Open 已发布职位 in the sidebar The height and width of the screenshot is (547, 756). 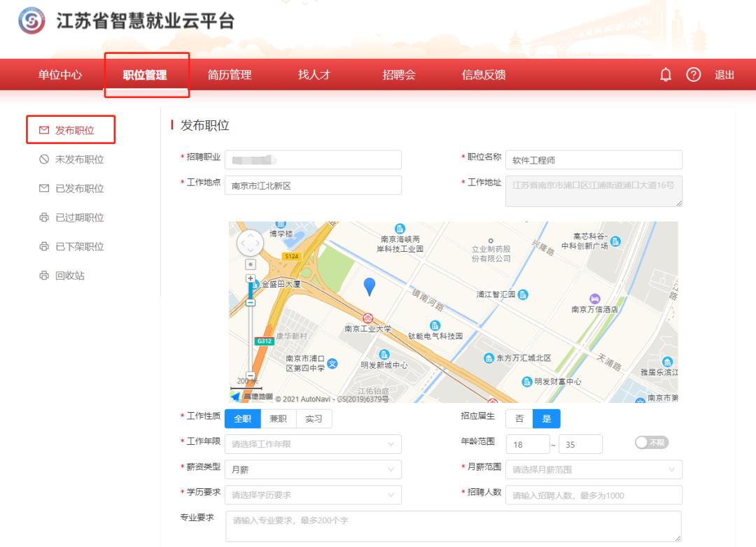tap(79, 188)
